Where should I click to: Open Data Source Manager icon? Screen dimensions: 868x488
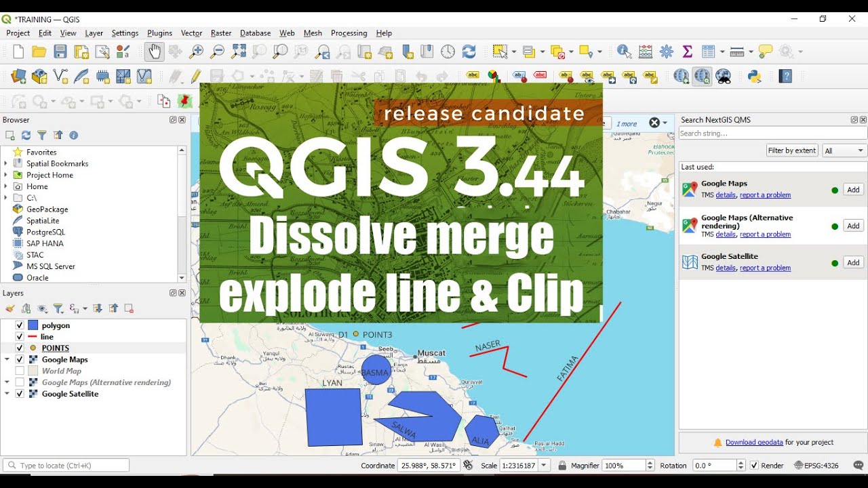18,77
